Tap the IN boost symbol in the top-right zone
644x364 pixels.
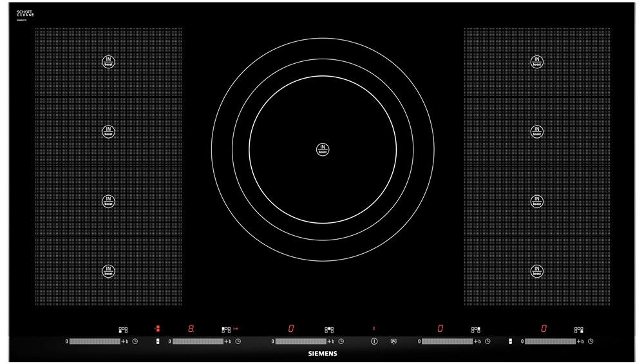536,62
